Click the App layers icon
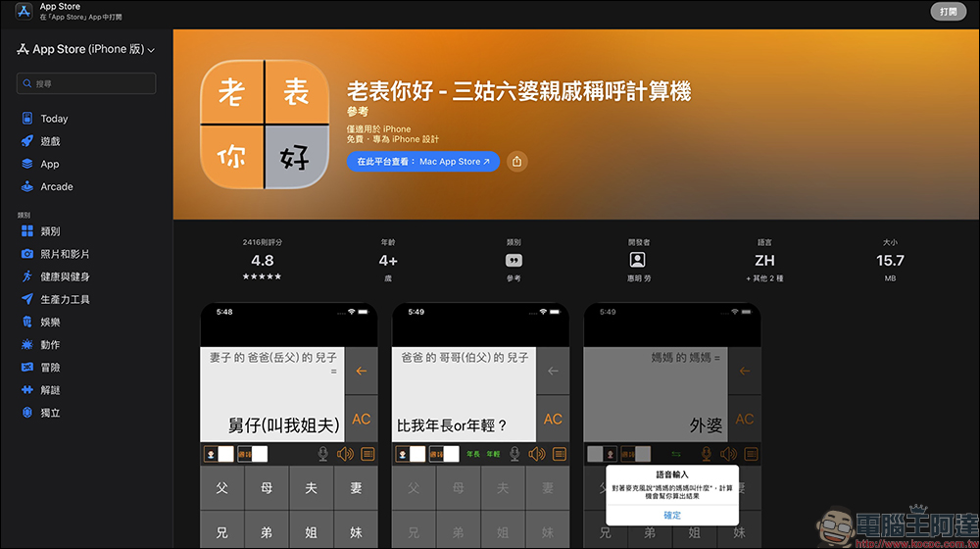980x549 pixels. tap(26, 164)
